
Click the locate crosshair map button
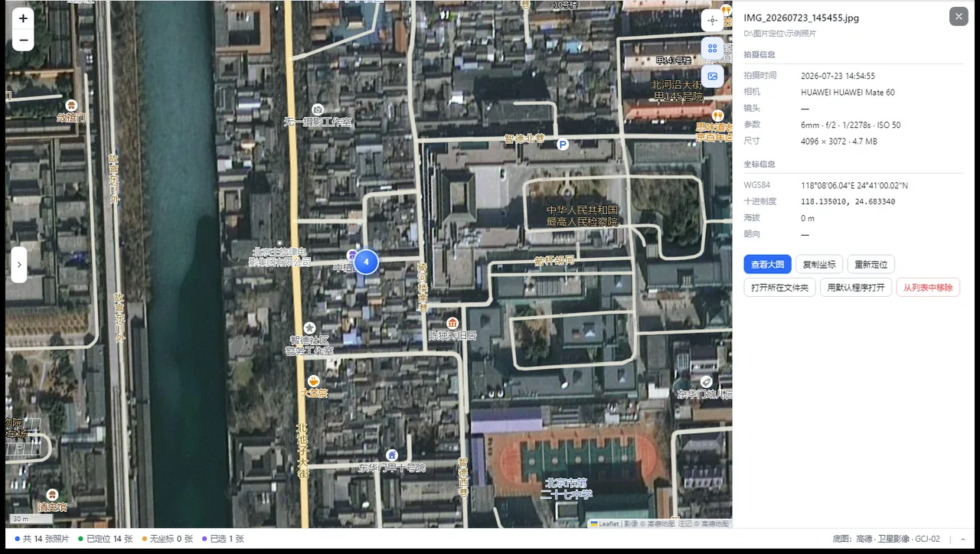point(712,21)
